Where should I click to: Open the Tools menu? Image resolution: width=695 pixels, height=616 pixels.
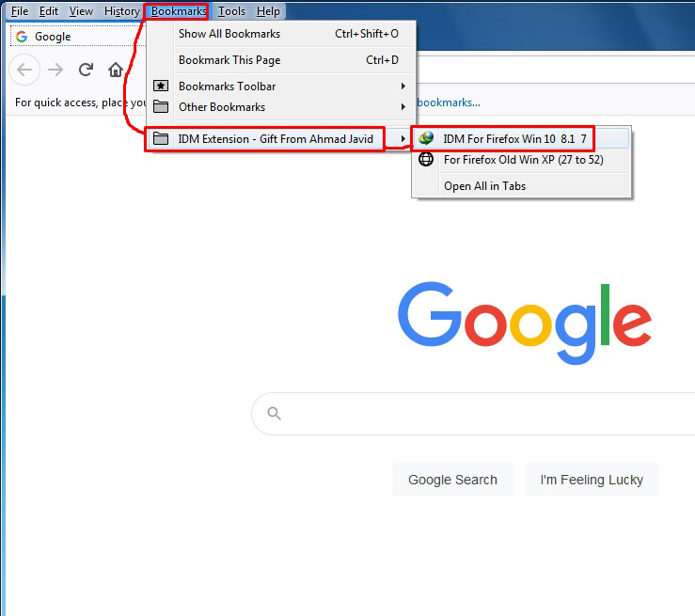coord(231,11)
